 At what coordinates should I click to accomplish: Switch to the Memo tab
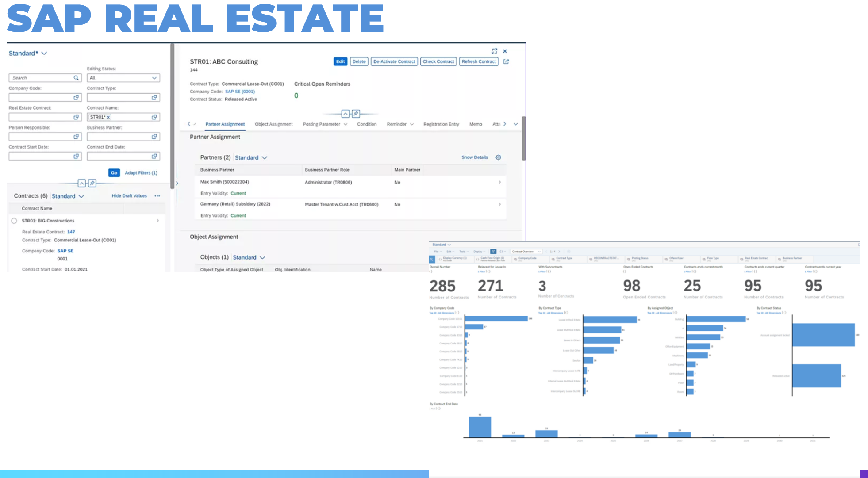476,124
